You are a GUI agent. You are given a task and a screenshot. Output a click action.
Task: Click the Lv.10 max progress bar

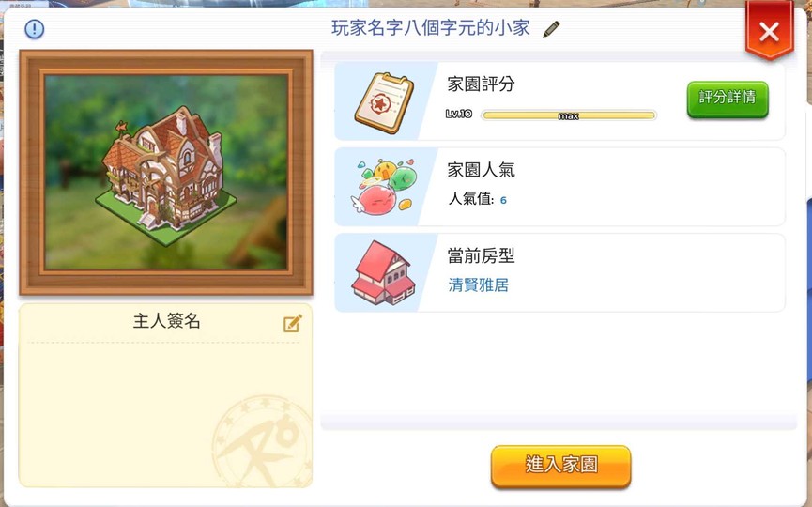[x=569, y=115]
